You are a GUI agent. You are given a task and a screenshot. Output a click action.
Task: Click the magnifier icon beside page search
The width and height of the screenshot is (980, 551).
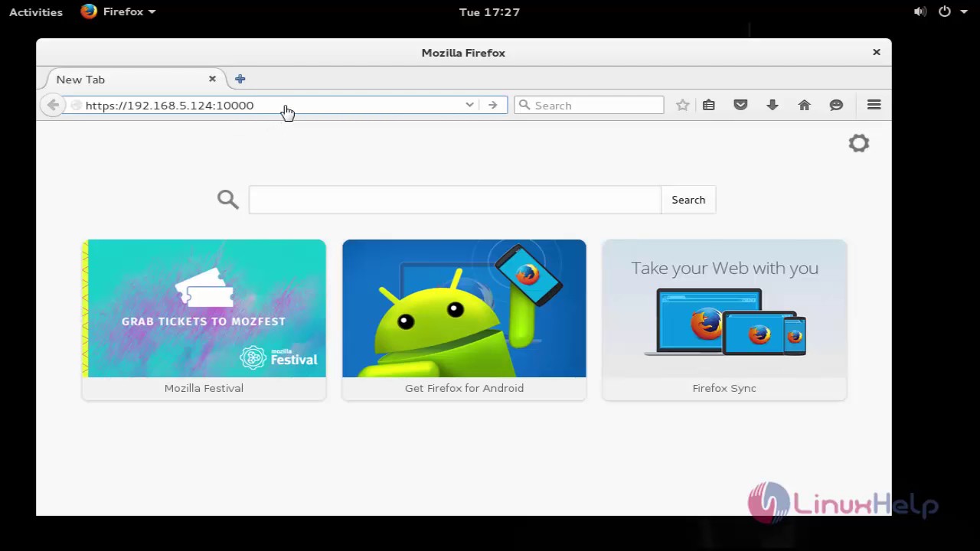[227, 200]
